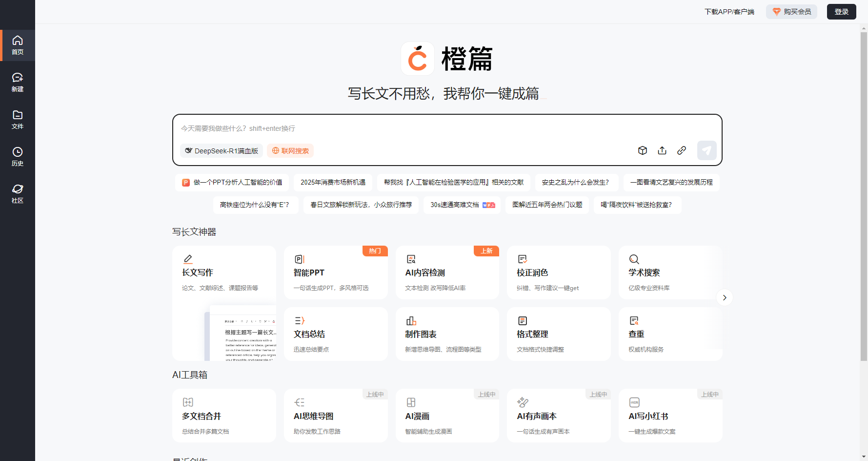Open the 下载APP/客户端 link
This screenshot has height=461, width=868.
click(729, 12)
